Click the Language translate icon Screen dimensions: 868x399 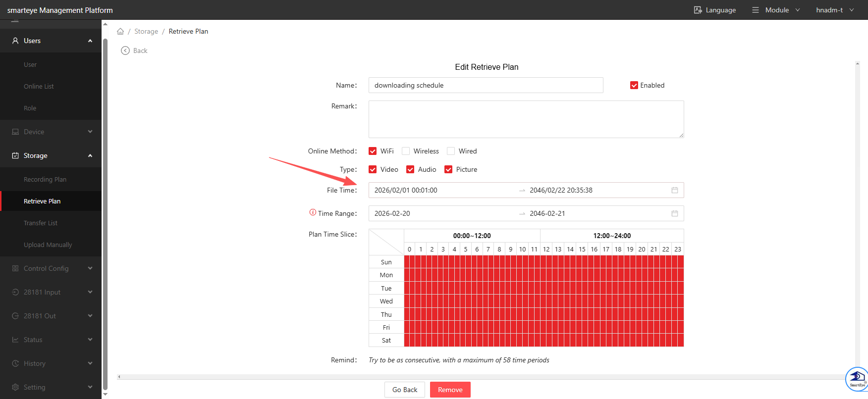point(698,10)
